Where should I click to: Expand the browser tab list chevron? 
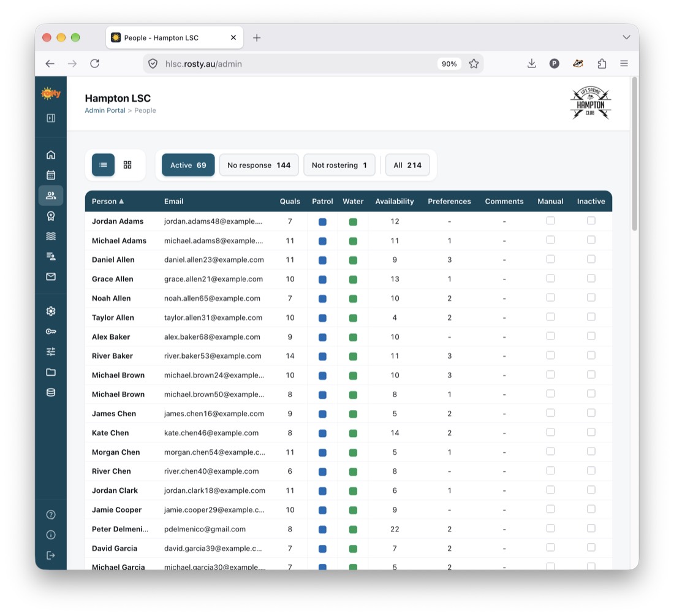tap(626, 37)
